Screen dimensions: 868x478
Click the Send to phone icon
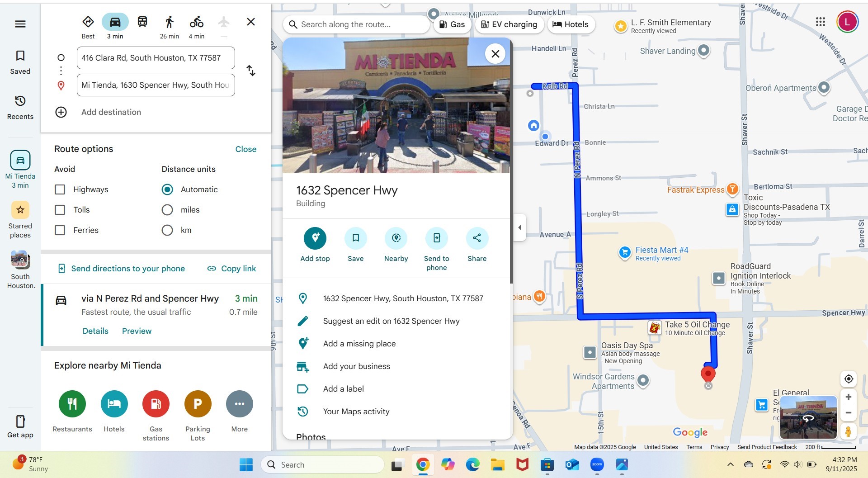click(436, 238)
